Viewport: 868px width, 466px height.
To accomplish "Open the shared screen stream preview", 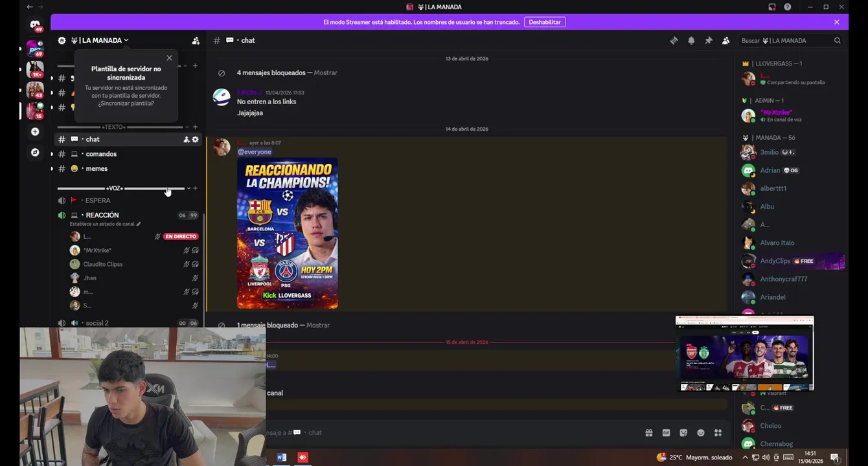I will (744, 353).
